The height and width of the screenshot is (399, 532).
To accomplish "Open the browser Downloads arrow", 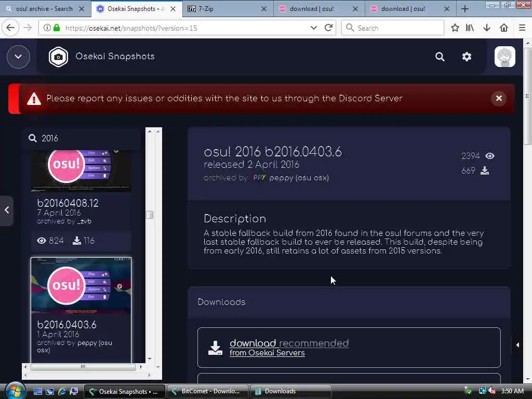I will point(487,28).
